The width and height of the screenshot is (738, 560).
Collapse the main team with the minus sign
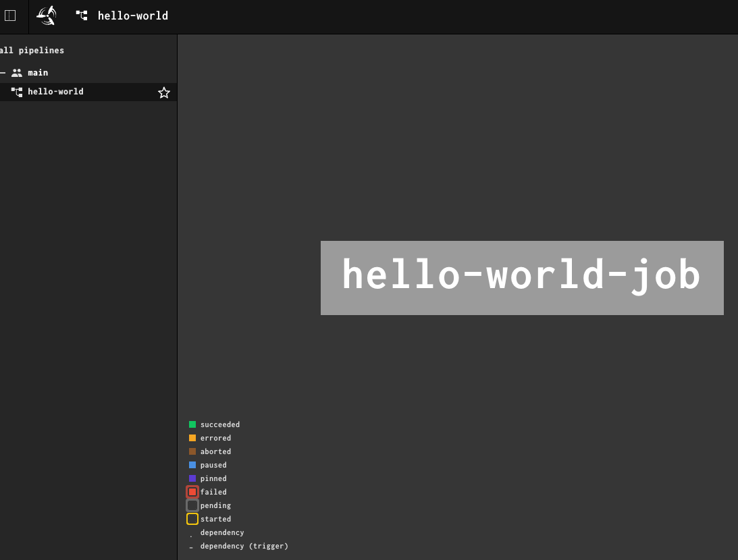coord(3,72)
